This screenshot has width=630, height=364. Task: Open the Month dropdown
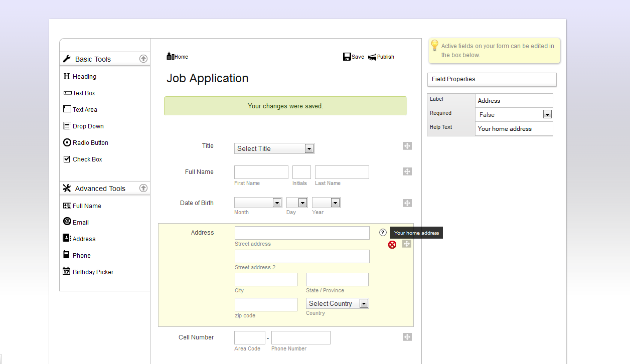pos(258,203)
